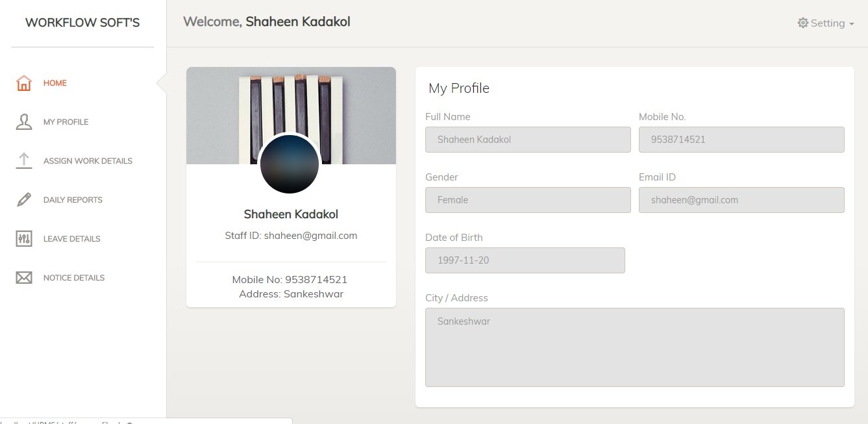868x424 pixels.
Task: Select the DAILY REPORTS sidebar label
Action: pyautogui.click(x=73, y=200)
